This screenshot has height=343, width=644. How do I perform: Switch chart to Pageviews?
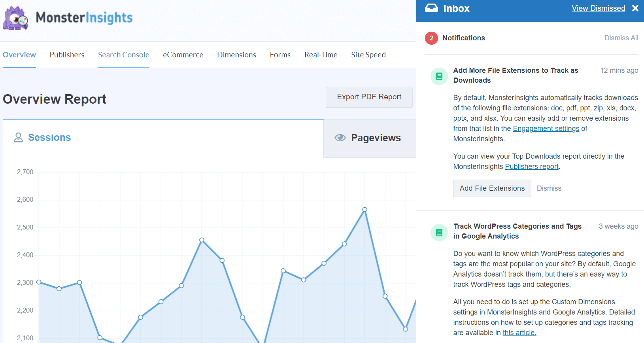[370, 138]
